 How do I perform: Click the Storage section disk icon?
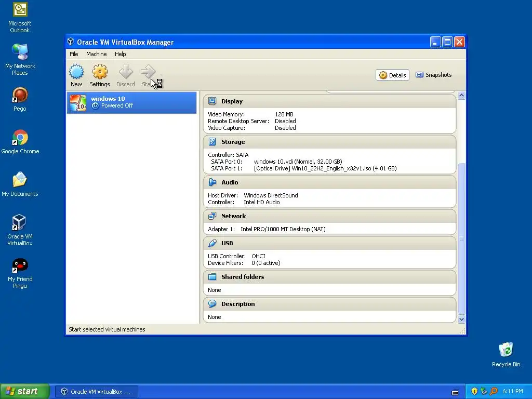click(x=212, y=142)
